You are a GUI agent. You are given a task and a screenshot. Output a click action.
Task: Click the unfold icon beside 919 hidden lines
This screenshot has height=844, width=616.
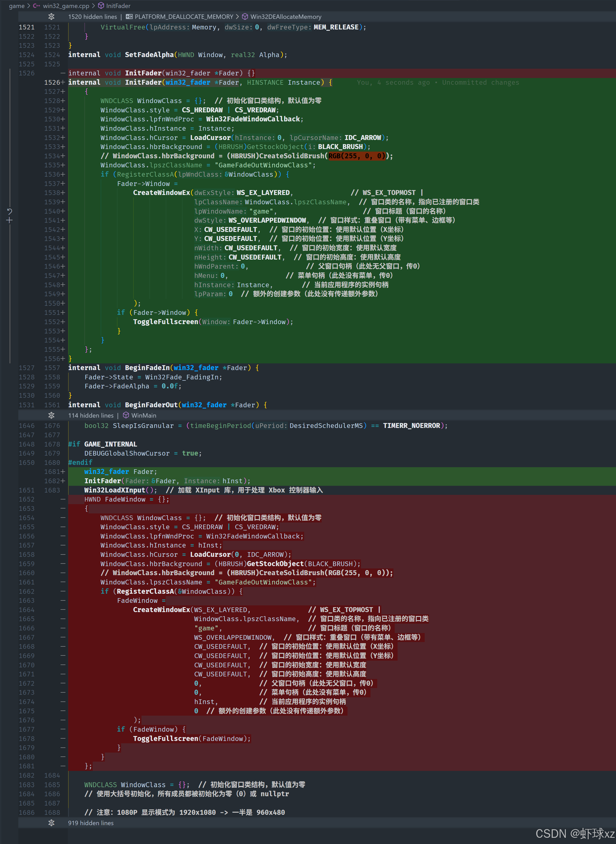(51, 823)
